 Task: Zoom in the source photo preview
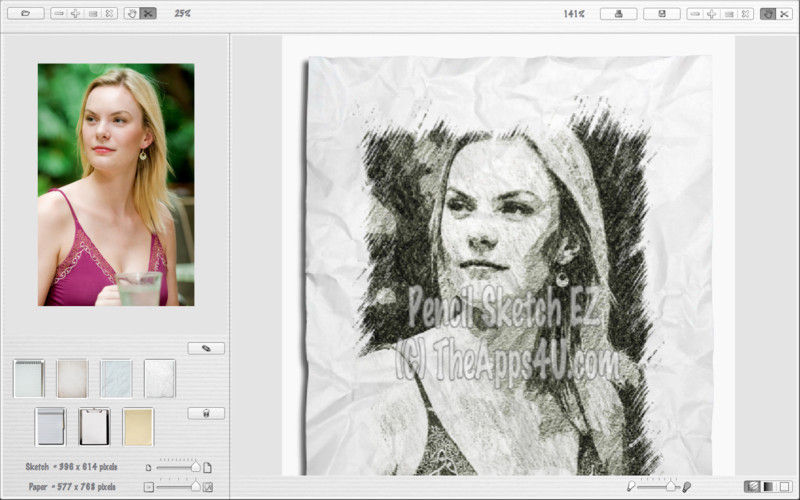click(76, 14)
